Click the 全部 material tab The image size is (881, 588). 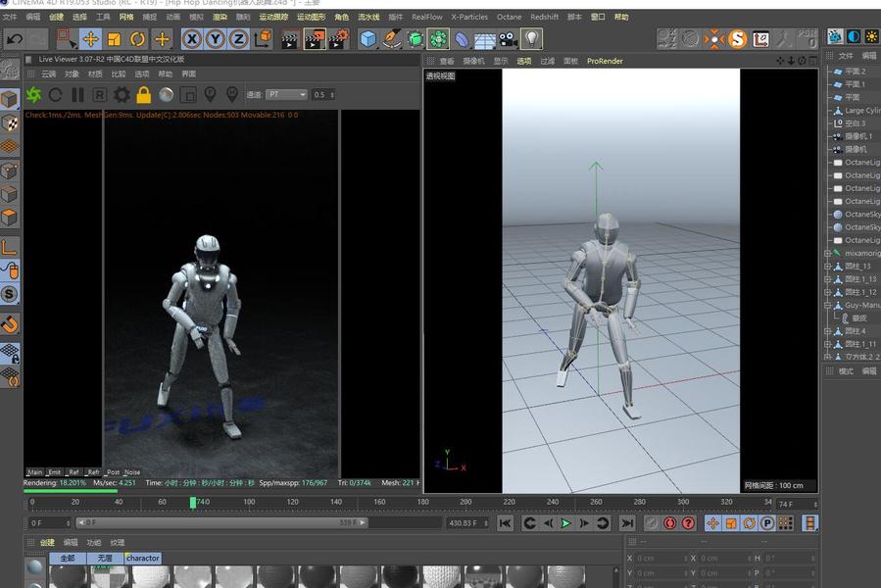tap(68, 559)
